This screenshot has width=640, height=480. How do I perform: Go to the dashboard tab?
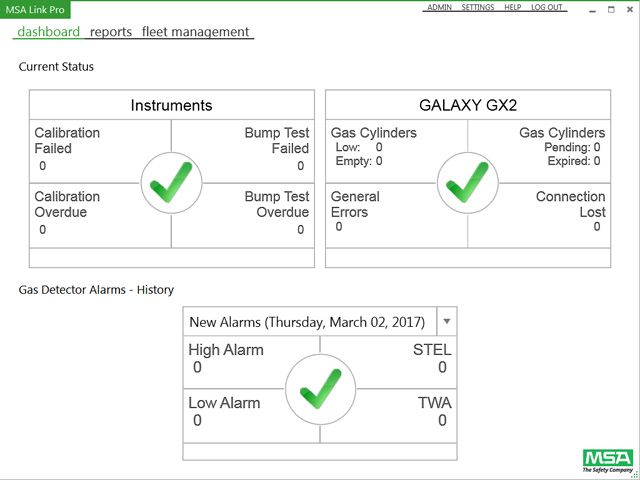49,32
